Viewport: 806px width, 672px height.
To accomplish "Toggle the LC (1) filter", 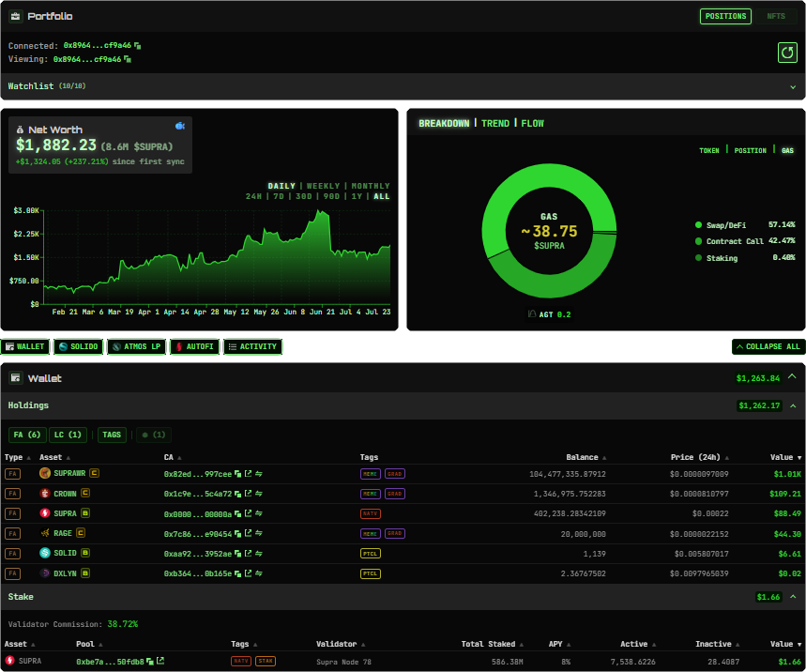I will click(68, 435).
